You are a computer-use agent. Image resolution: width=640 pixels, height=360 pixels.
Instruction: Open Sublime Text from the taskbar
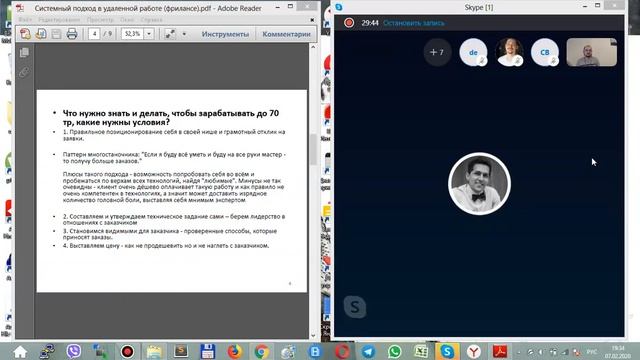click(181, 351)
